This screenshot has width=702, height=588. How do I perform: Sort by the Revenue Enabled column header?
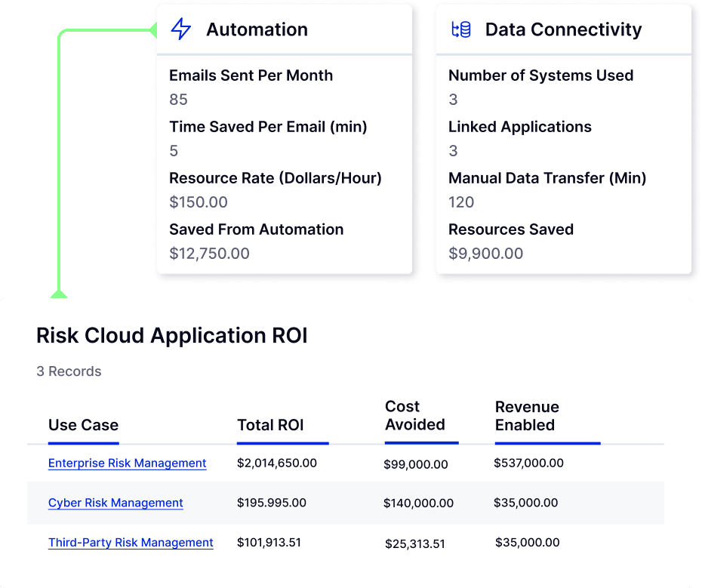pyautogui.click(x=527, y=416)
